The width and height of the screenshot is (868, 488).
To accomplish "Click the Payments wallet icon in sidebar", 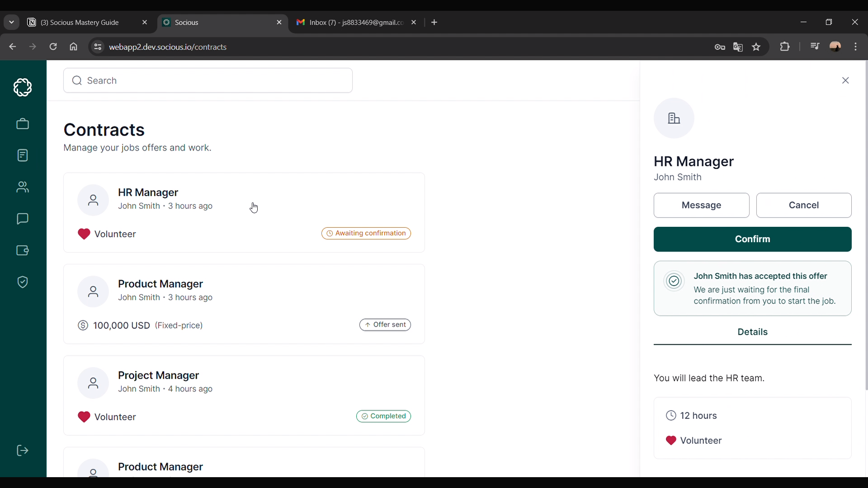I will pos(23,250).
